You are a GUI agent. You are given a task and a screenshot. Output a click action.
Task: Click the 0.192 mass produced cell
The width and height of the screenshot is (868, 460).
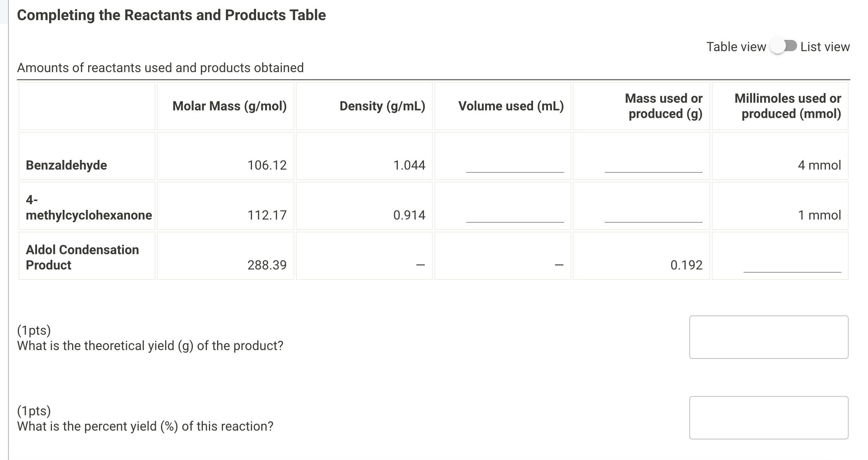click(x=686, y=265)
